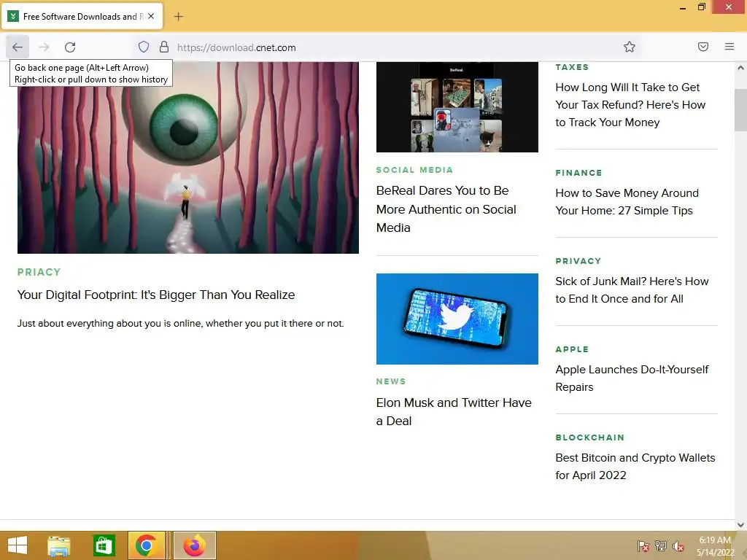Click Firefox icon in taskbar
Viewport: 747px width, 560px height.
tap(195, 545)
